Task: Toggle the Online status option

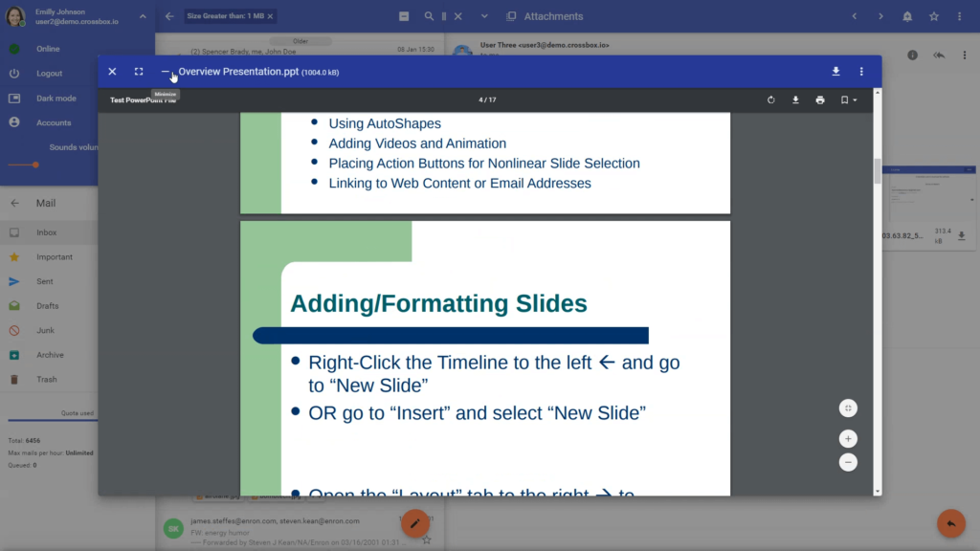Action: [x=48, y=49]
